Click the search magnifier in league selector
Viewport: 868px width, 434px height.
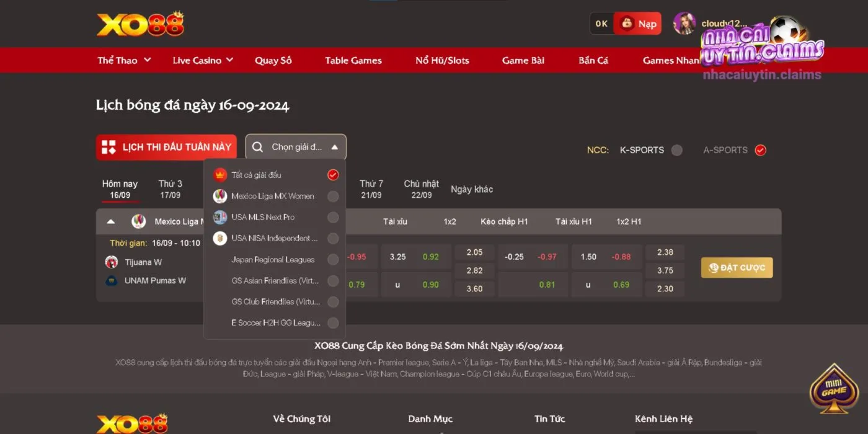tap(257, 148)
